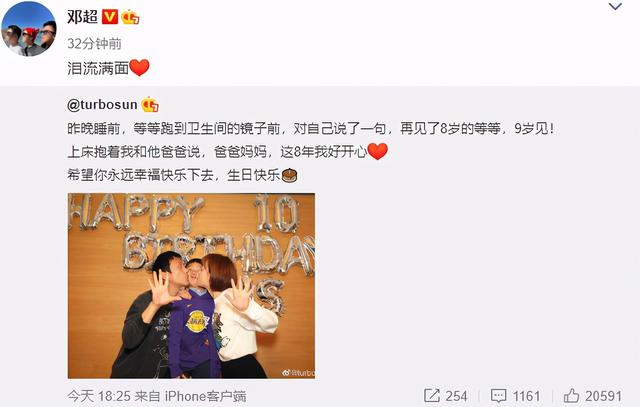The image size is (640, 407).
Task: Click the orange verified V badge
Action: 109,17
